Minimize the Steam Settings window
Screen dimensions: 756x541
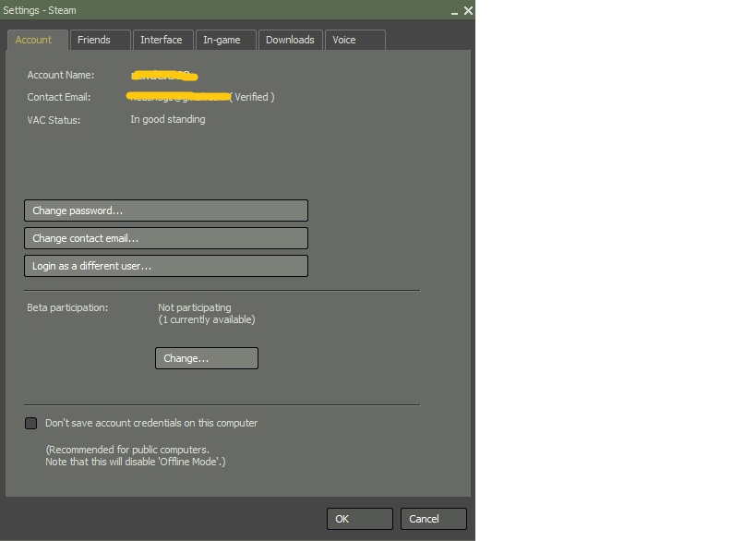click(x=454, y=11)
